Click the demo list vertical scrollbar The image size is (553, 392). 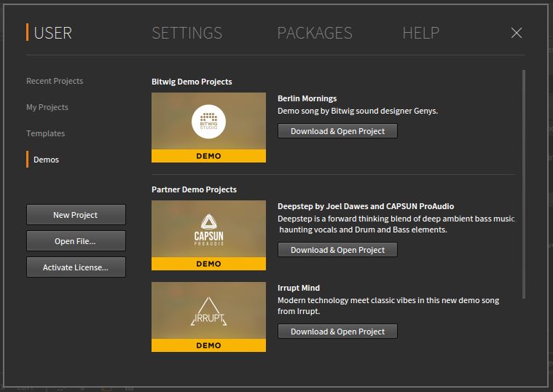coord(524,184)
